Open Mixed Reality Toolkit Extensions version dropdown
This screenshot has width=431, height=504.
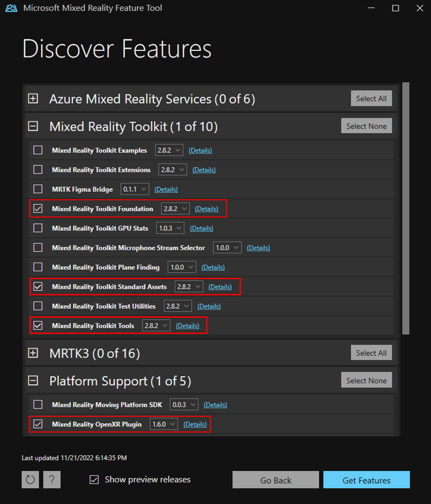tap(173, 169)
